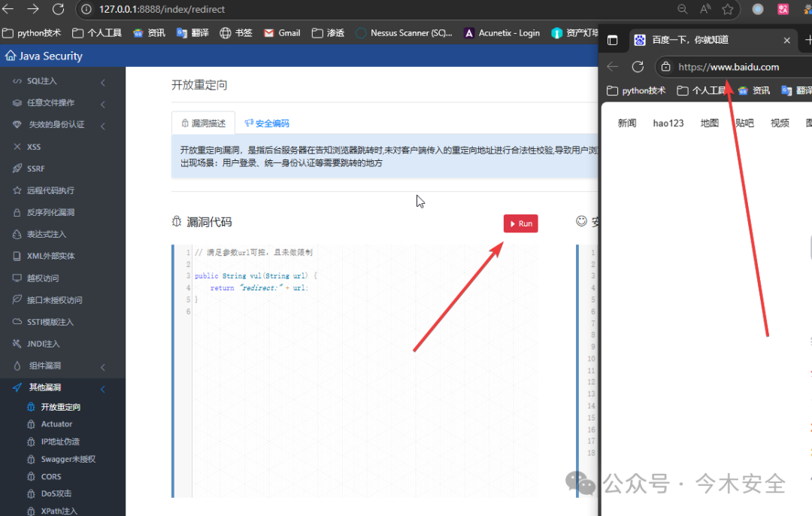This screenshot has width=812, height=516.
Task: Open hao123 link in Baidu window
Action: (668, 123)
